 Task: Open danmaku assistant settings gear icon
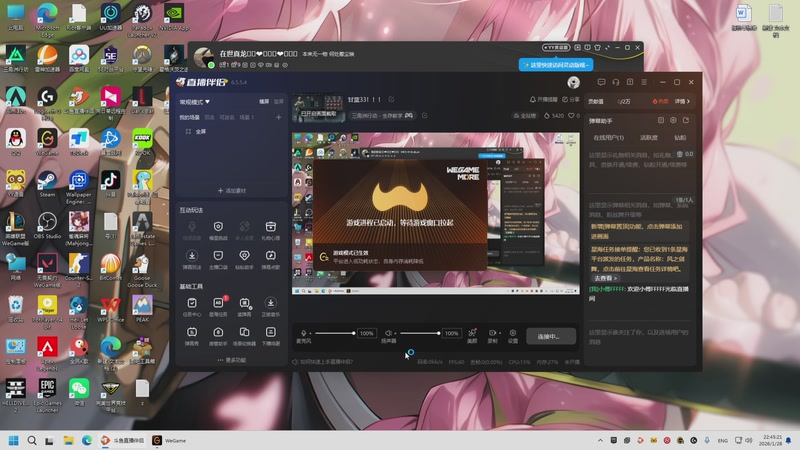673,120
